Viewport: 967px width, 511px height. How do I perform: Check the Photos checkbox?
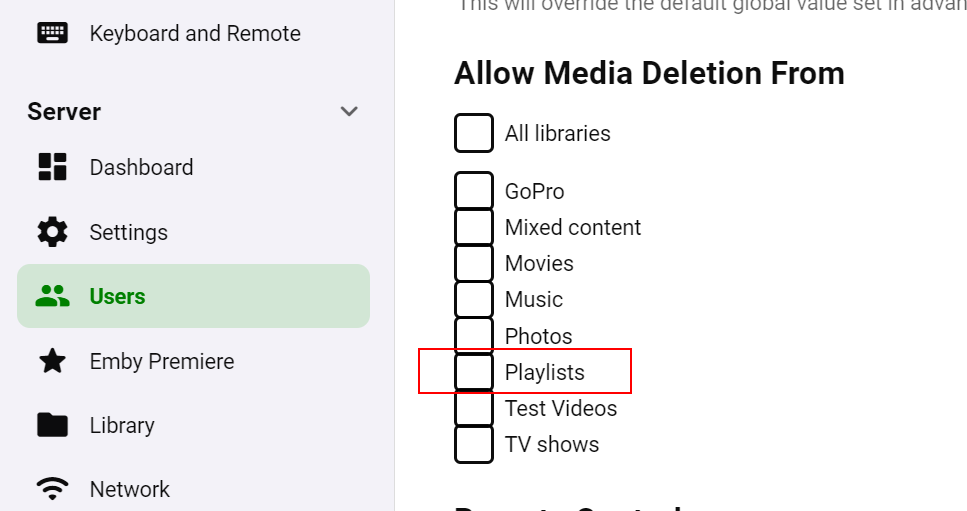pos(474,336)
